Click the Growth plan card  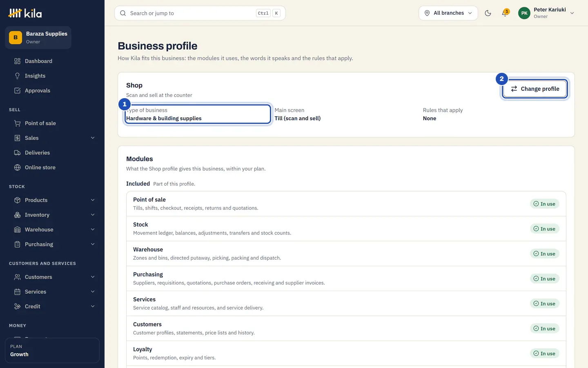pyautogui.click(x=52, y=350)
